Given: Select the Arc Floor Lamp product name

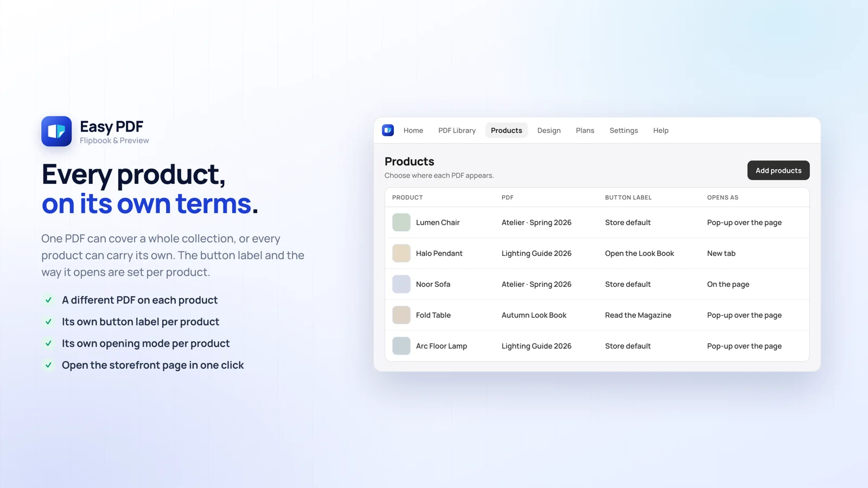Looking at the screenshot, I should (x=442, y=346).
